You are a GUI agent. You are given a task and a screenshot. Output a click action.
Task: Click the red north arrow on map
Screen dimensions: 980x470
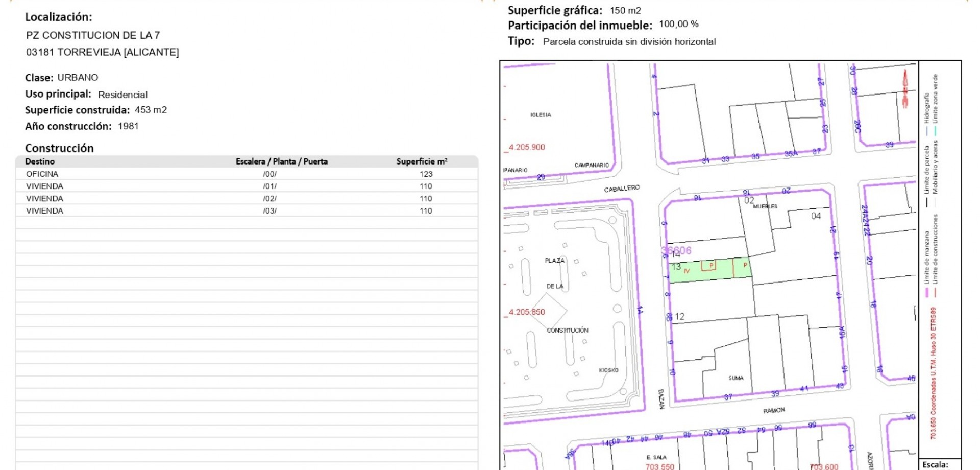click(x=905, y=88)
